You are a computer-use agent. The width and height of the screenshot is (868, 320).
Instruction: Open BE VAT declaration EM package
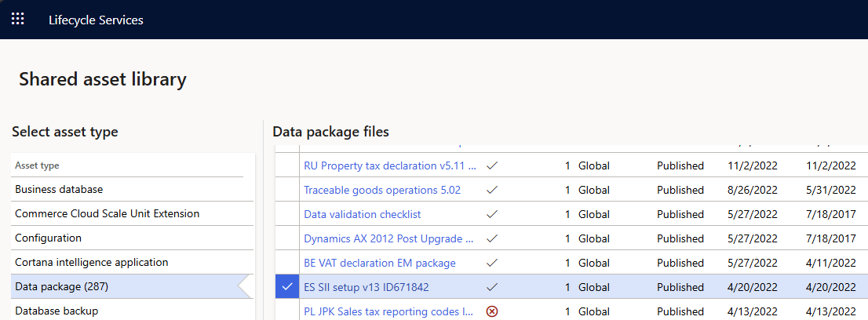[x=380, y=263]
